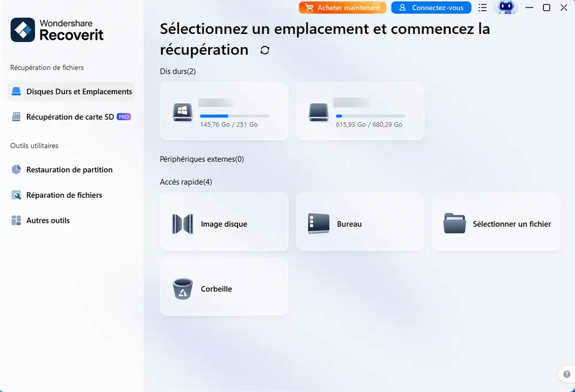The height and width of the screenshot is (392, 575).
Task: Open Récupération de carte SD
Action: [x=71, y=117]
